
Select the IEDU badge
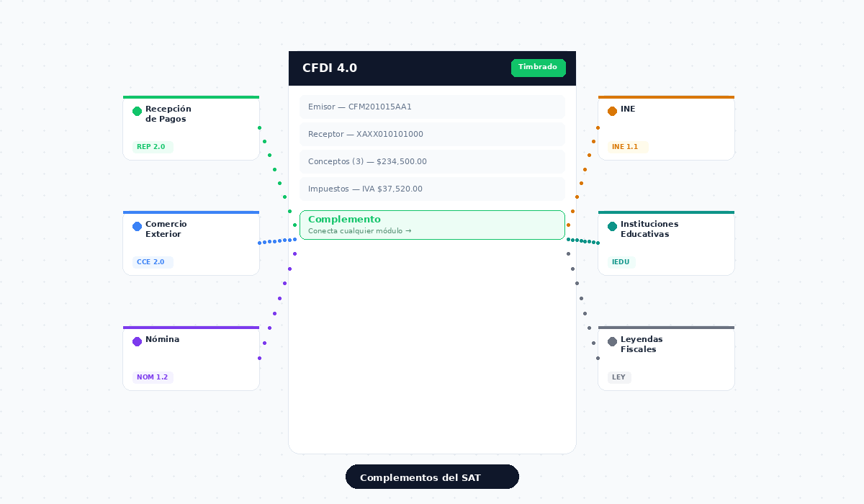coord(621,262)
